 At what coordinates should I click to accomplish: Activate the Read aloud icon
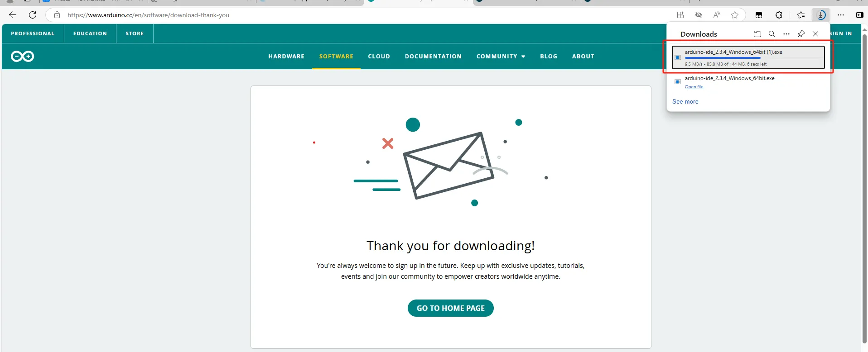point(717,15)
